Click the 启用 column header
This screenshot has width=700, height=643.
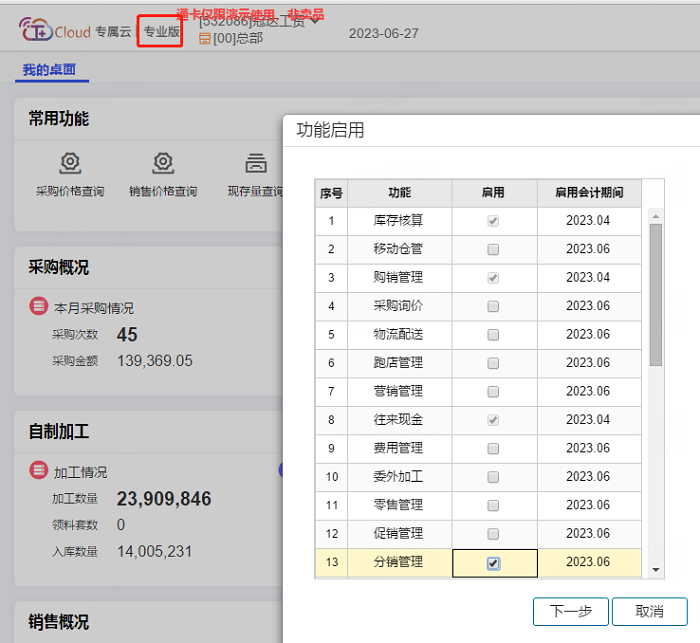coord(494,193)
